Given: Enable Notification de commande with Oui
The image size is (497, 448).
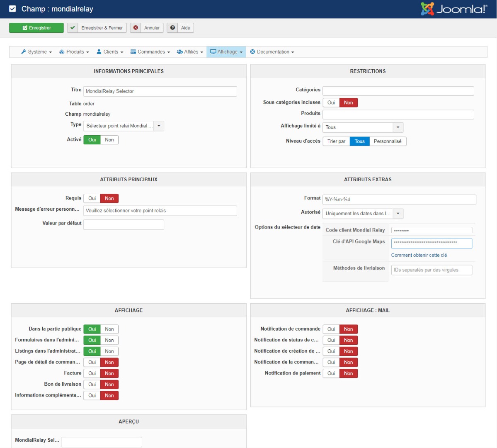Looking at the screenshot, I should 331,329.
